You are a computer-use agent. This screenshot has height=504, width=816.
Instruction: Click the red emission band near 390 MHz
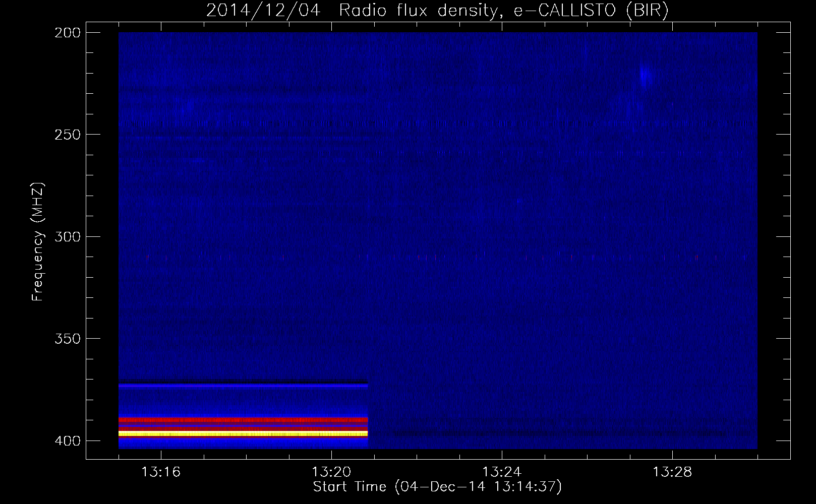point(243,420)
